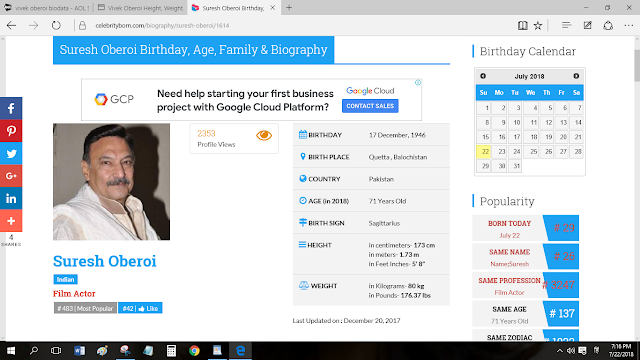Open the action center notifications icon
The image size is (640, 360).
(x=582, y=351)
